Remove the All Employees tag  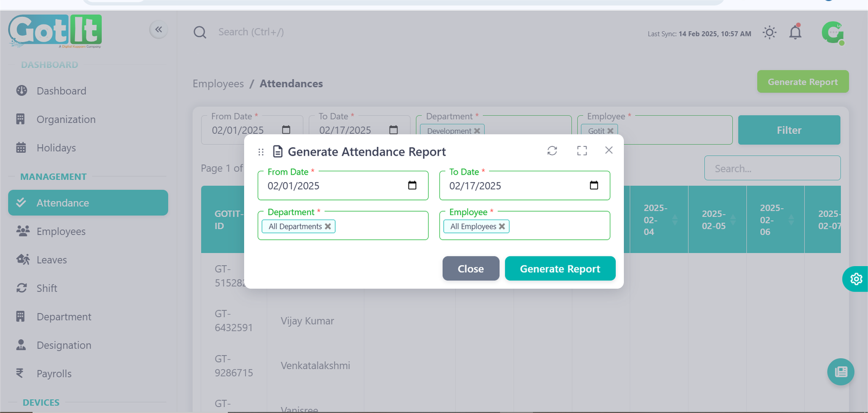pos(502,227)
